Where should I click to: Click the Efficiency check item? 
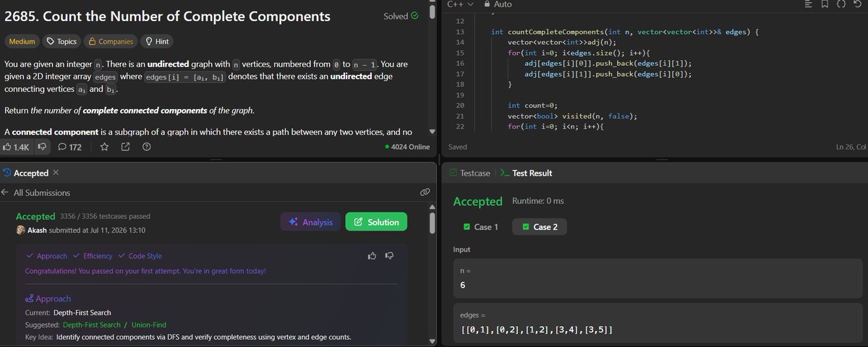[93, 256]
